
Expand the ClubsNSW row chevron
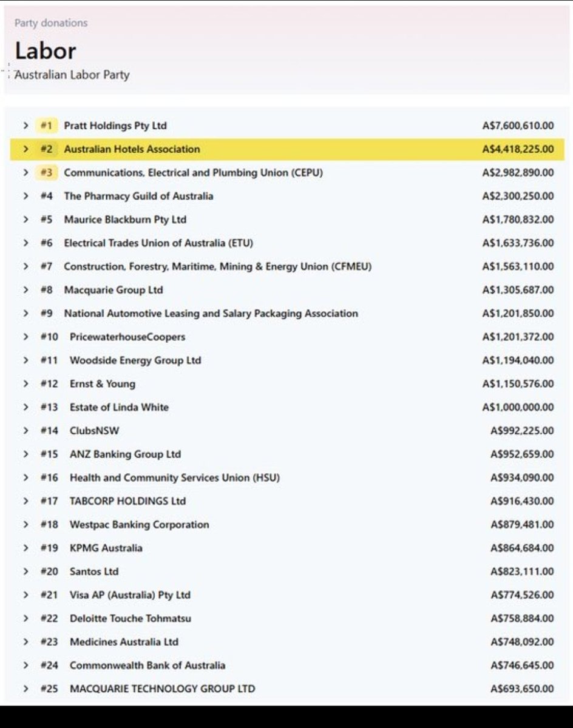pos(25,431)
